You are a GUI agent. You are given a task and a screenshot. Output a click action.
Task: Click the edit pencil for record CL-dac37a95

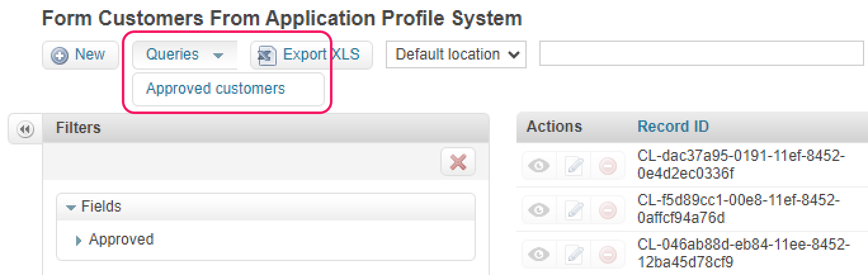[x=574, y=167]
